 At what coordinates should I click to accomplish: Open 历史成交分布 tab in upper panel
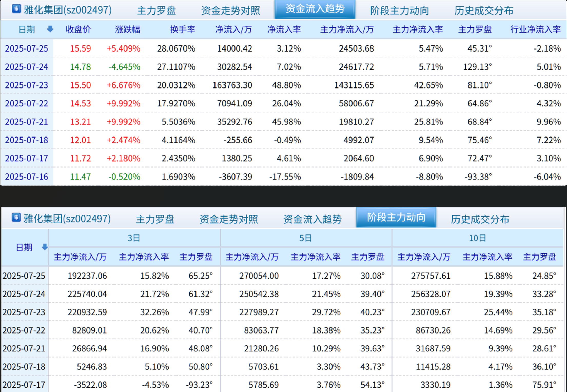[x=484, y=11]
